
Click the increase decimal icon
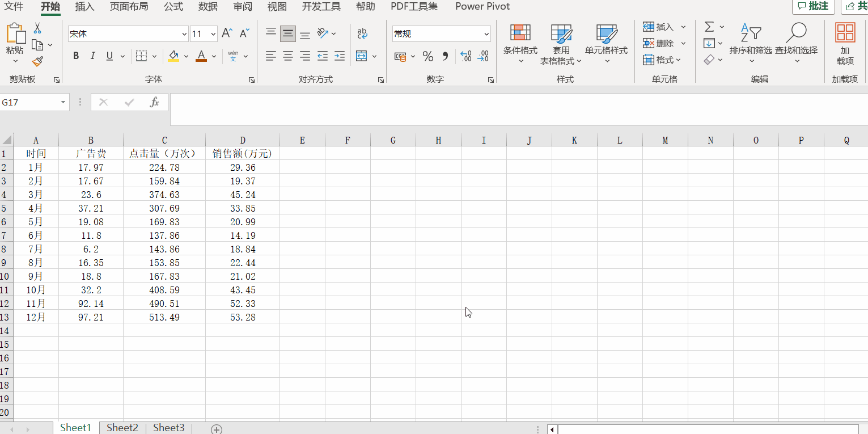(465, 56)
